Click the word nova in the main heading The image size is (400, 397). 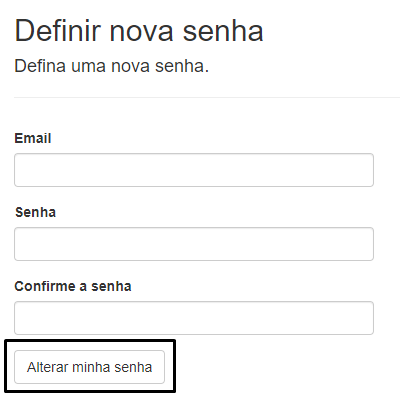click(142, 34)
